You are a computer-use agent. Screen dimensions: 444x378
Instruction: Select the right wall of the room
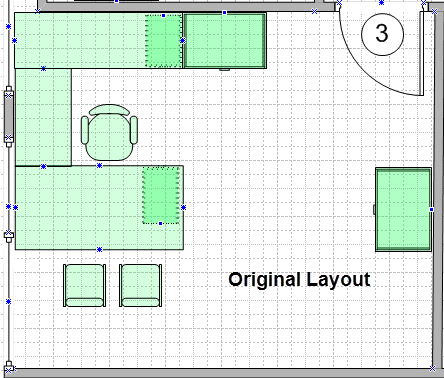click(x=437, y=190)
